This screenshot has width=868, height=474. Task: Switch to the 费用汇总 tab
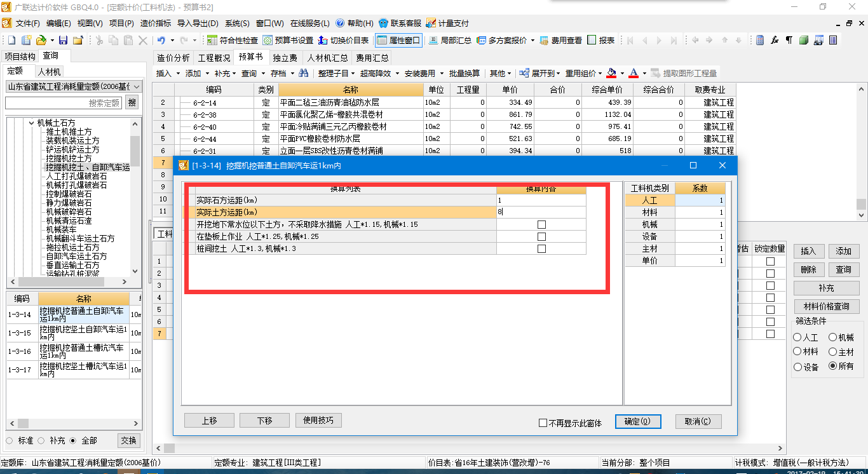[x=372, y=58]
